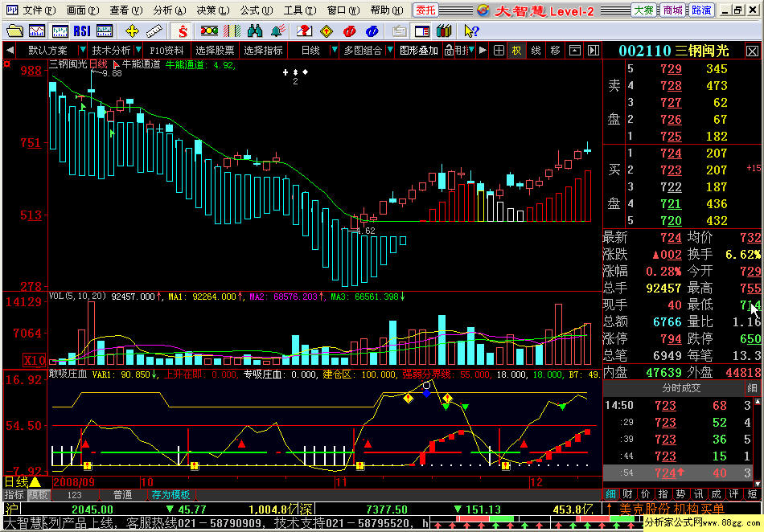Toggle the 权 ex-rights button
This screenshot has width=764, height=532.
pos(516,50)
